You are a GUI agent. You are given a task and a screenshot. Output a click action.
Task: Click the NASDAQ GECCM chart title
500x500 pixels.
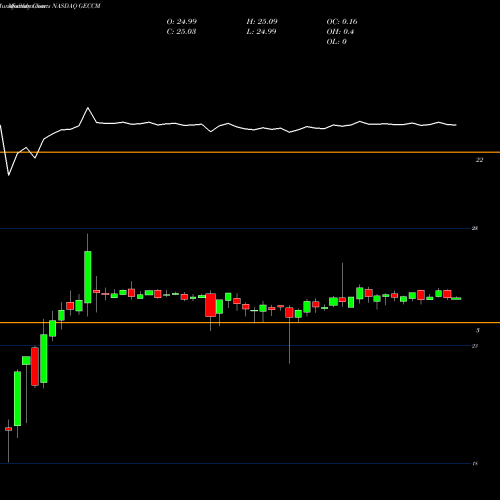(76, 6)
